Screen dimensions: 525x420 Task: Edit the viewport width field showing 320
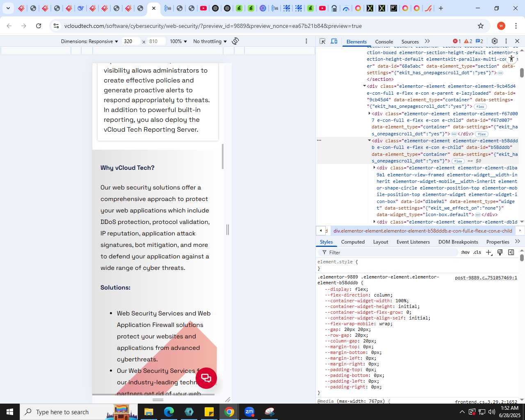tap(131, 41)
